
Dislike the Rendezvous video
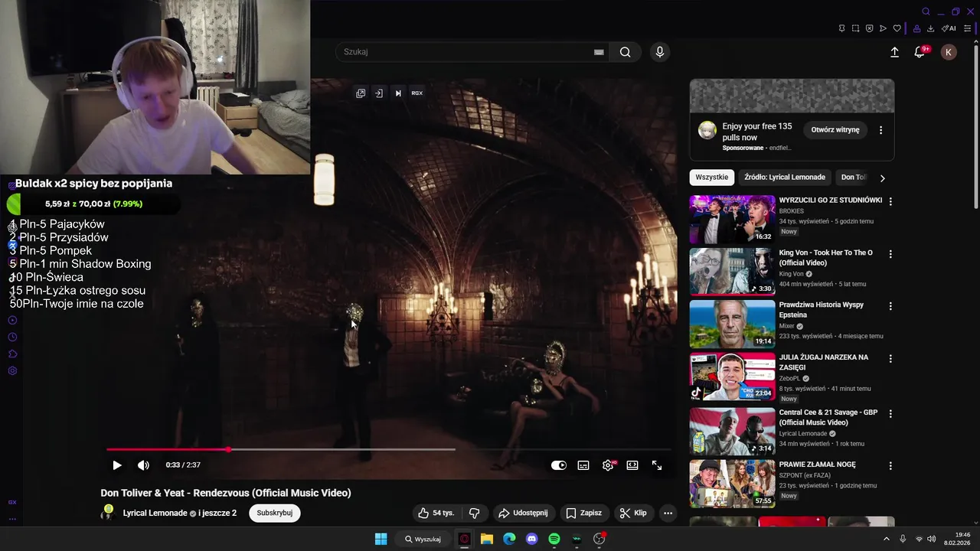(475, 513)
